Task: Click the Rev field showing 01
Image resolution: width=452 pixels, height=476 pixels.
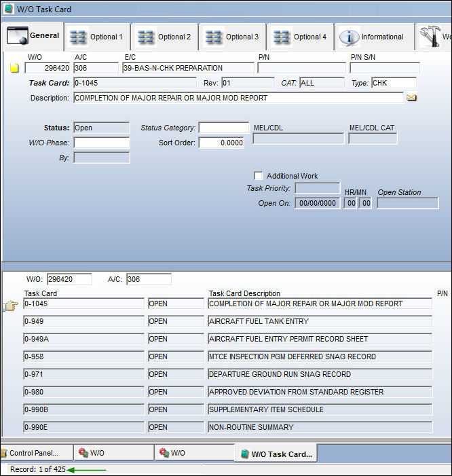Action: tap(248, 83)
